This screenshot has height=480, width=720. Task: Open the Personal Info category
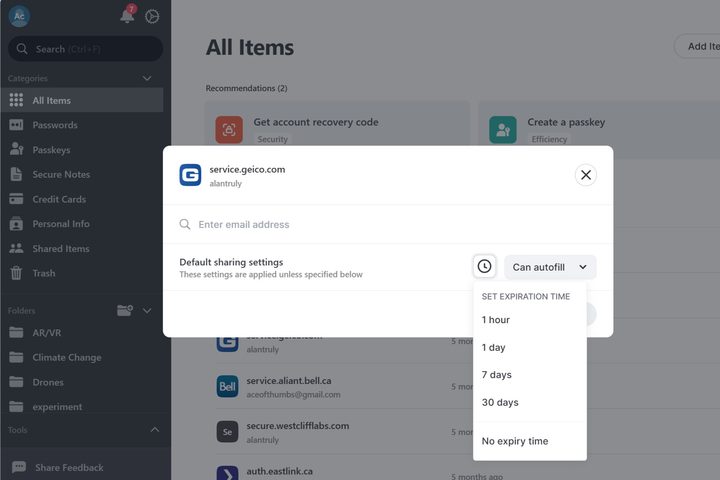pos(61,224)
